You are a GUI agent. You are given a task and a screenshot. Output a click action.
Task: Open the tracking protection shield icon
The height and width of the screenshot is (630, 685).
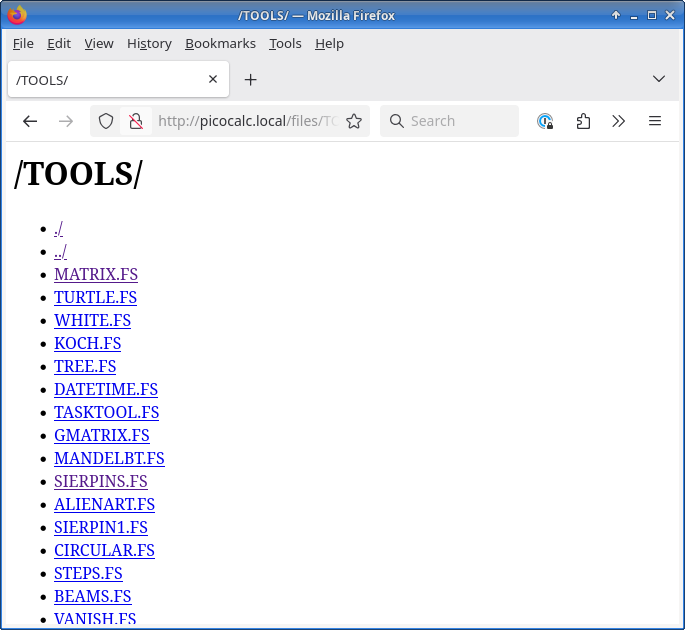(x=106, y=121)
